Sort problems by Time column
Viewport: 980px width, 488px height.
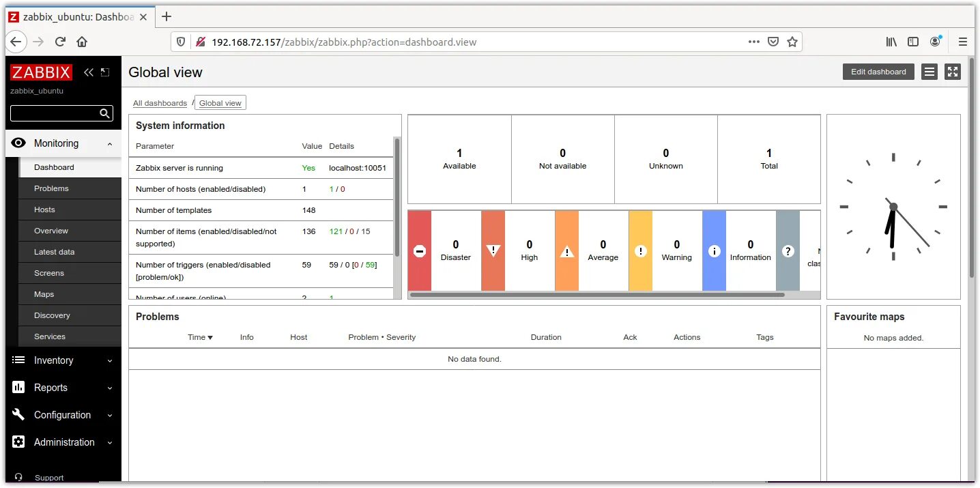click(x=200, y=337)
